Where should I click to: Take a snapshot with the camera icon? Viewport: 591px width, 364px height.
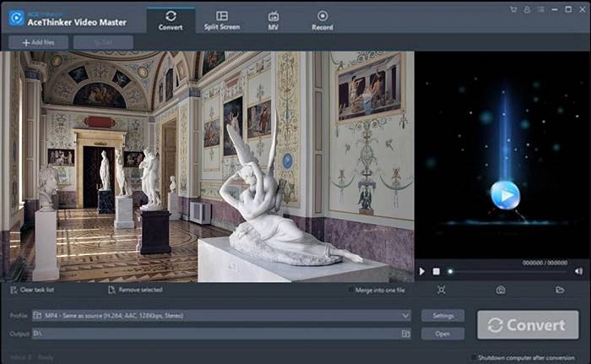pyautogui.click(x=501, y=290)
